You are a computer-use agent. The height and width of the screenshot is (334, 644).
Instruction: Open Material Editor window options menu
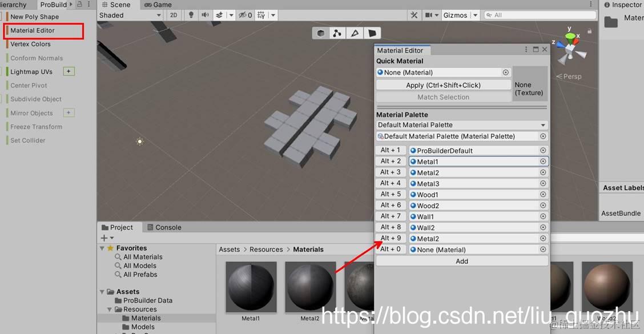[526, 50]
